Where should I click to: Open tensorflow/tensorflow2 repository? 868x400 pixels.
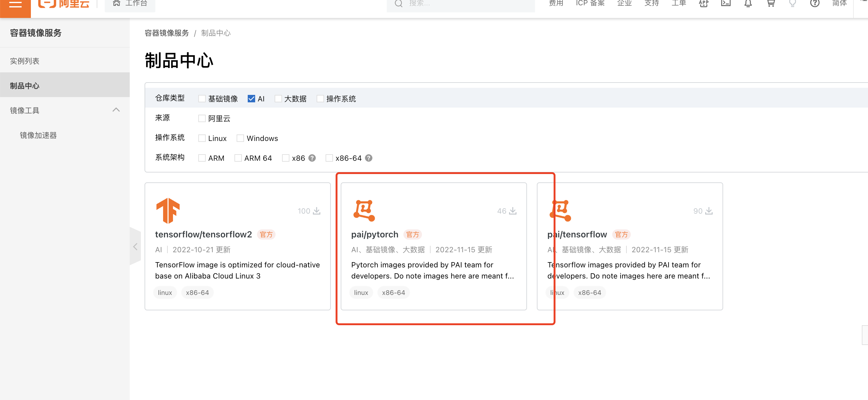pyautogui.click(x=203, y=234)
